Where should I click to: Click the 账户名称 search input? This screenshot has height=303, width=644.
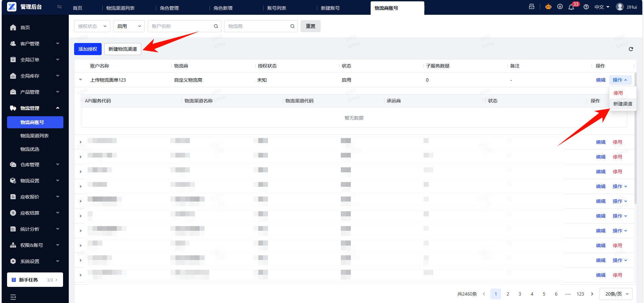click(184, 26)
